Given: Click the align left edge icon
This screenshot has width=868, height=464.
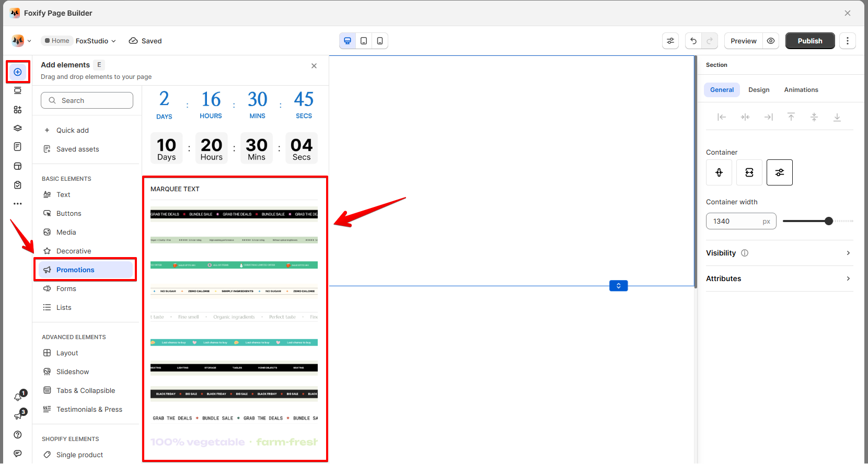Looking at the screenshot, I should [x=722, y=117].
